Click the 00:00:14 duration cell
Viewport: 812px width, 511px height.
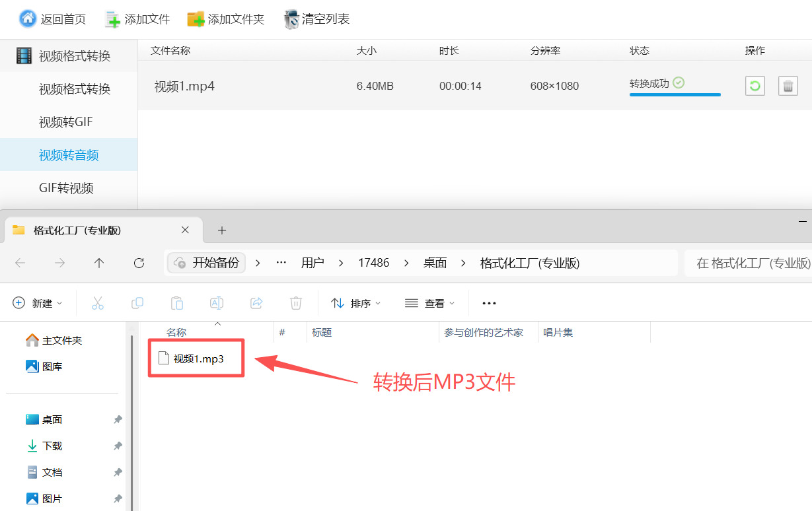point(461,86)
